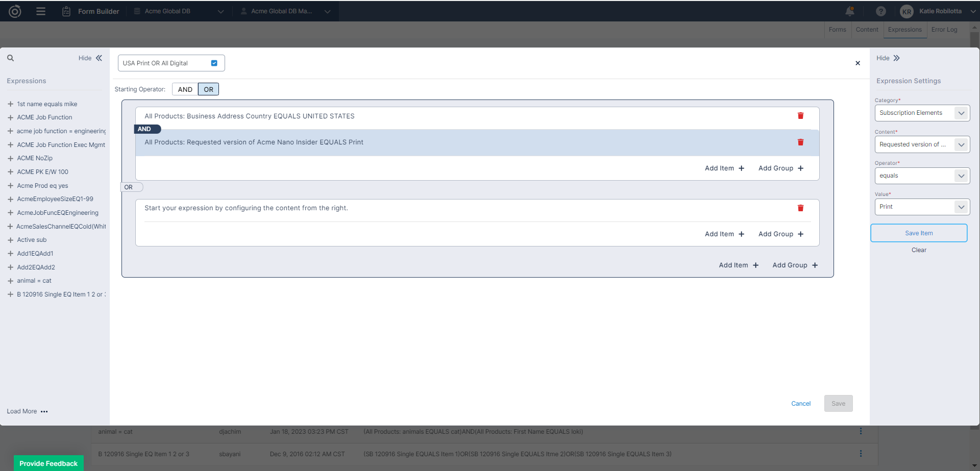Delete the empty second expression group
980x471 pixels.
coord(800,208)
